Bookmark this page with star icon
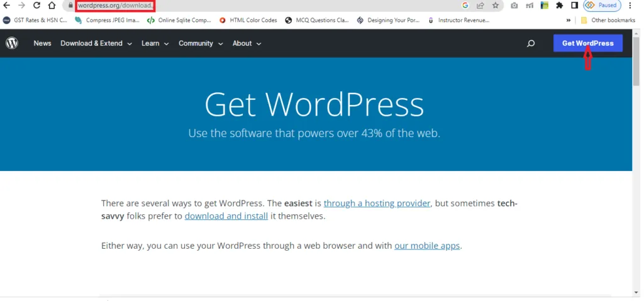Screen dimensions: 644x301 point(496,5)
